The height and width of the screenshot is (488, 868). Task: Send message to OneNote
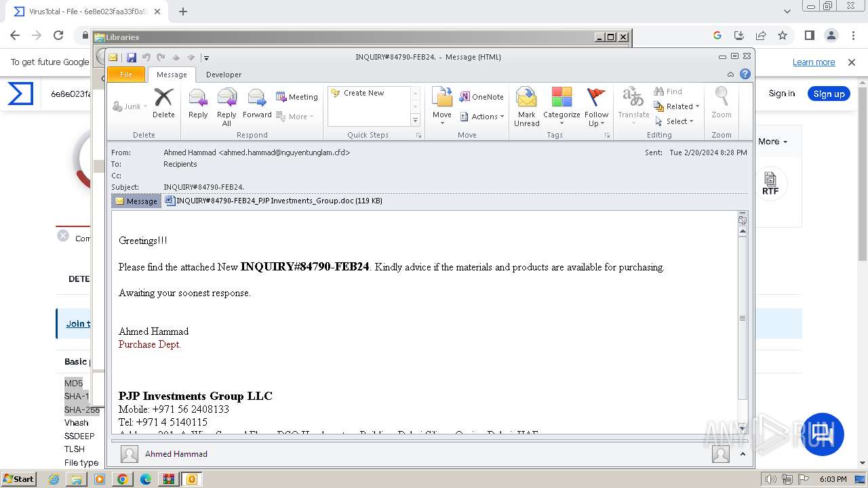[481, 97]
